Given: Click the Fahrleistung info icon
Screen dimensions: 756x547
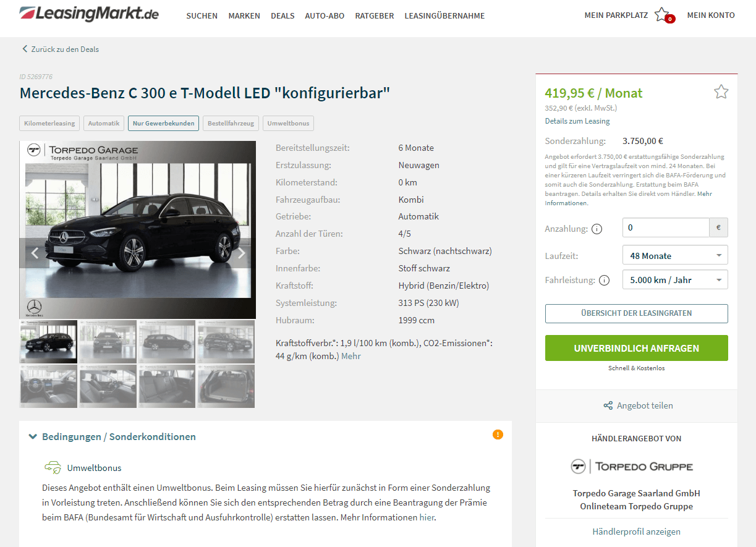Looking at the screenshot, I should [604, 280].
